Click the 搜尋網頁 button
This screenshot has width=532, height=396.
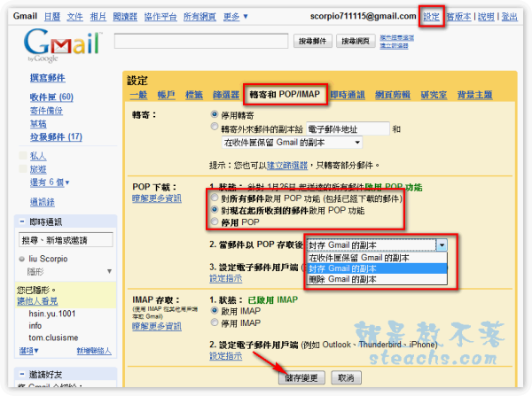(356, 41)
